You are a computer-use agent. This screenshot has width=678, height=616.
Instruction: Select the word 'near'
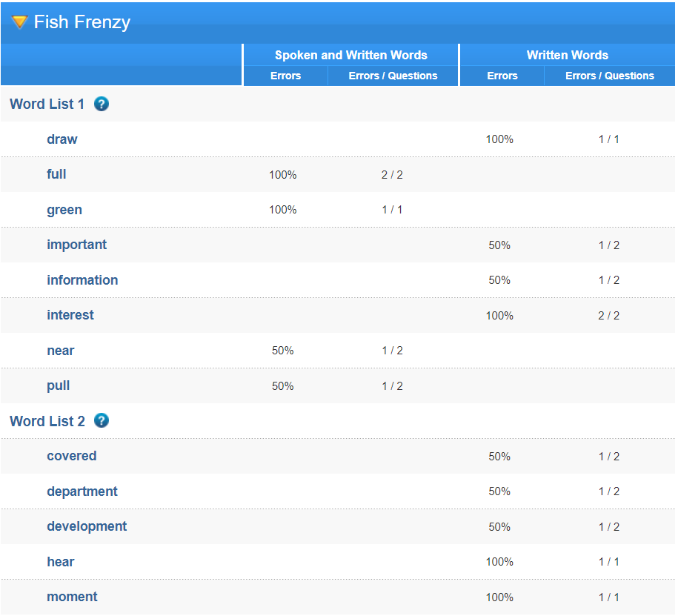(61, 351)
